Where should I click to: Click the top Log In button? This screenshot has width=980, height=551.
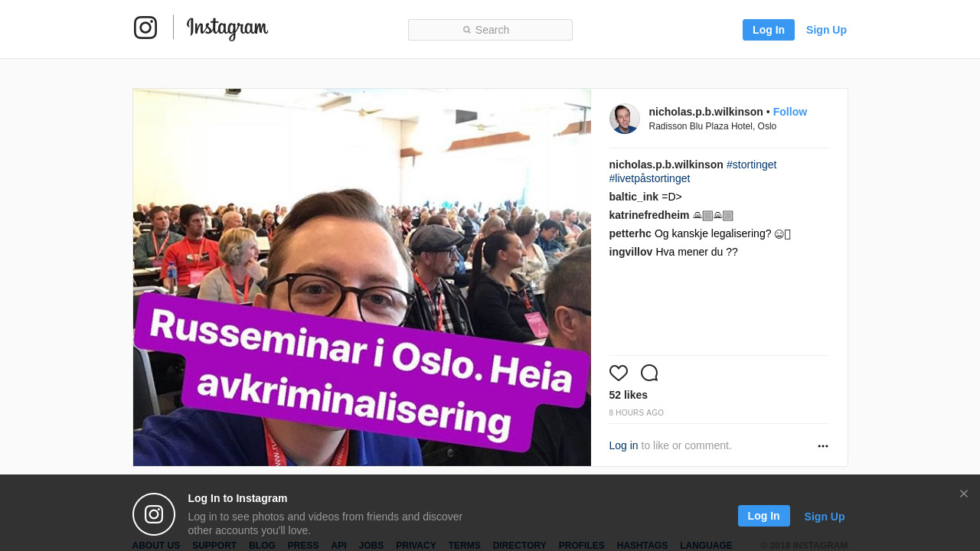(x=769, y=30)
